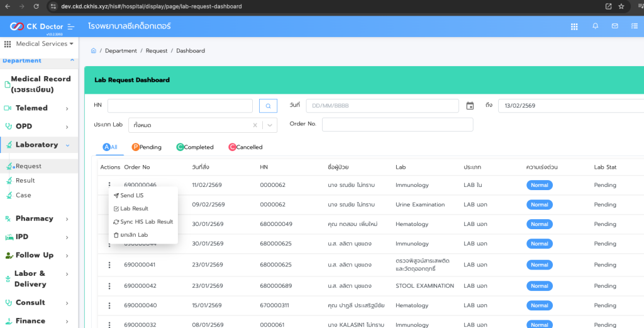Click the mail envelope icon in header
644x328 pixels.
(x=615, y=26)
